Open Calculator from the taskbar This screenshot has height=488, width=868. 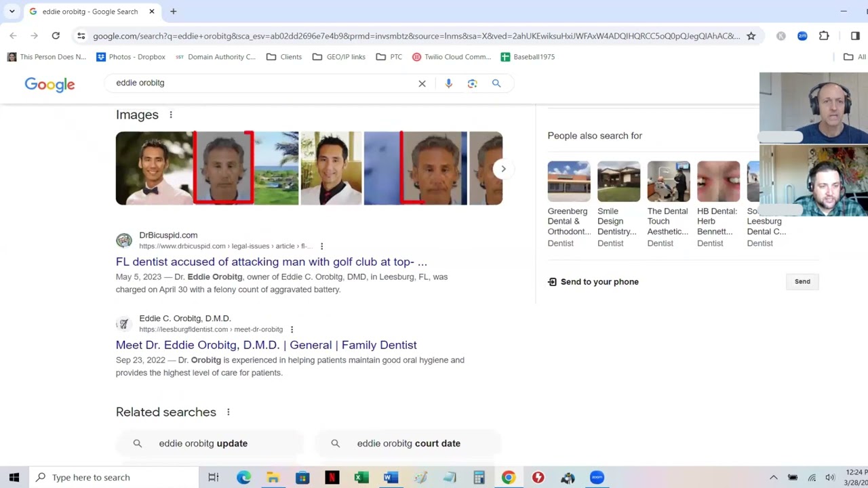(x=479, y=477)
